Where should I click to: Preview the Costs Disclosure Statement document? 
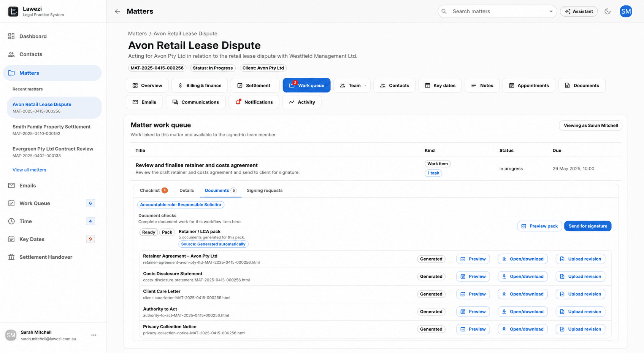(473, 277)
